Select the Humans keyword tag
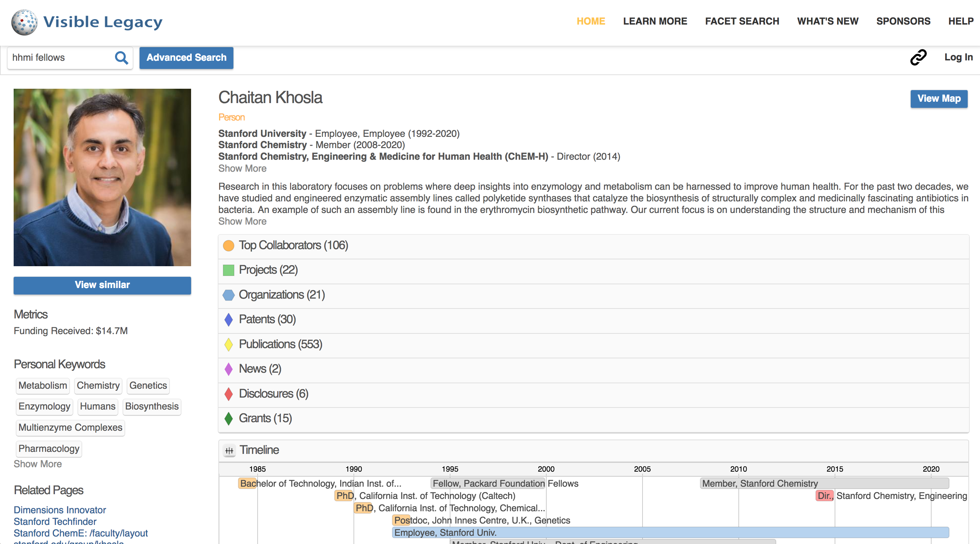This screenshot has height=544, width=980. [x=97, y=407]
